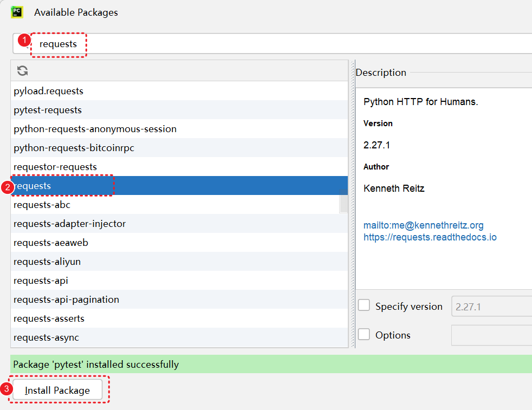Click the PyCharm logo icon
The image size is (532, 410).
point(17,11)
